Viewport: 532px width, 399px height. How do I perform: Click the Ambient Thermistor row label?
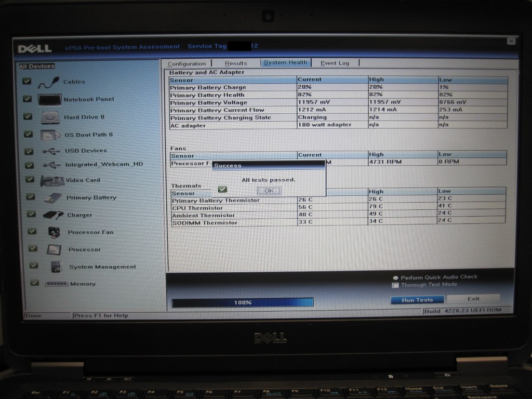point(204,216)
